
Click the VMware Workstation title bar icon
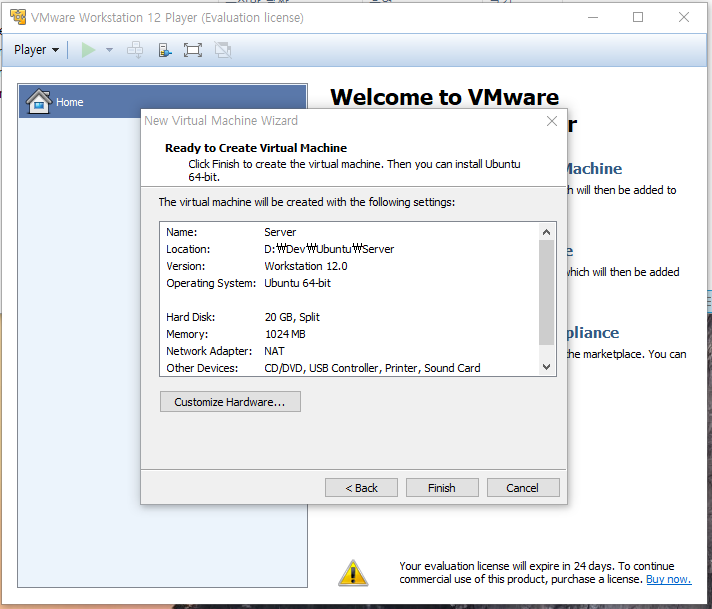[18, 17]
